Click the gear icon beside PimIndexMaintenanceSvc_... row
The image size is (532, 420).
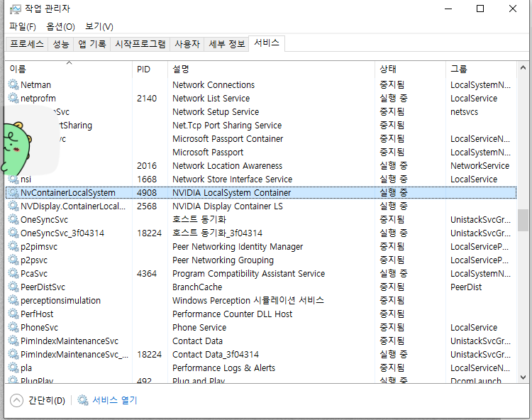(13, 354)
